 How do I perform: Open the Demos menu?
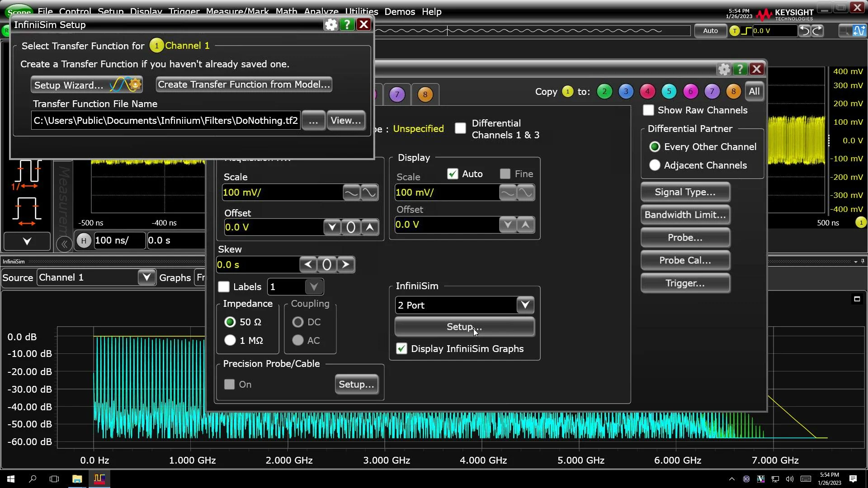coord(400,12)
